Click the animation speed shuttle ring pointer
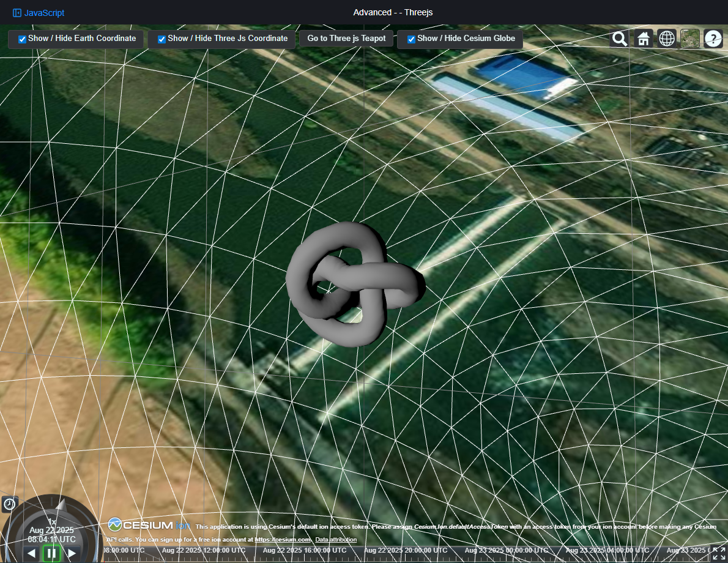Viewport: 728px width, 563px height. tap(61, 505)
